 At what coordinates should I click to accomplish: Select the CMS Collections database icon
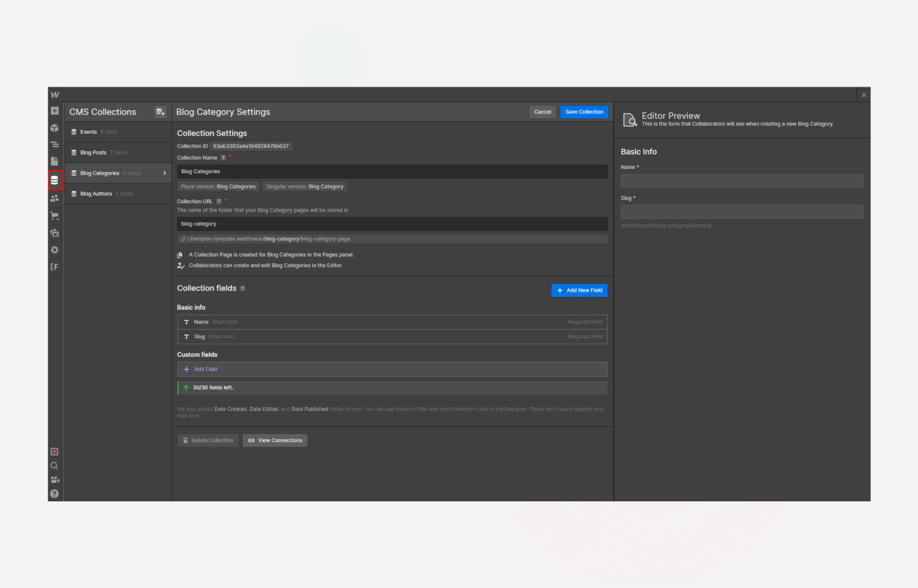click(x=54, y=180)
